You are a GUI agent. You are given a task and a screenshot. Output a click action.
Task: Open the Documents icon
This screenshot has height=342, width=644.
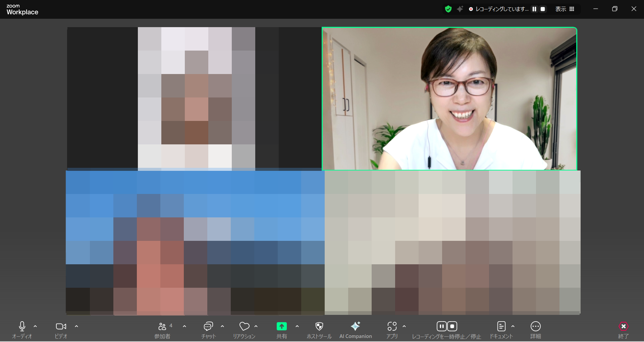tap(501, 327)
